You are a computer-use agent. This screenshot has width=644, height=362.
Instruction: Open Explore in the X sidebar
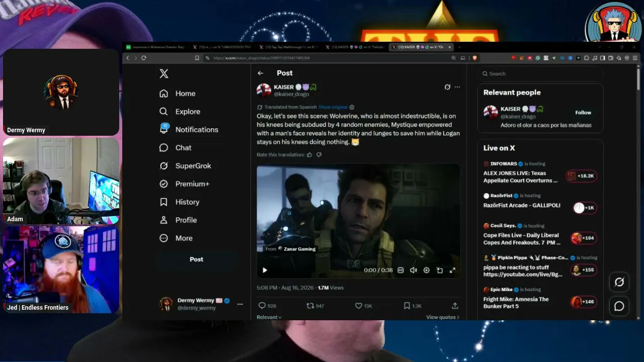click(180, 112)
